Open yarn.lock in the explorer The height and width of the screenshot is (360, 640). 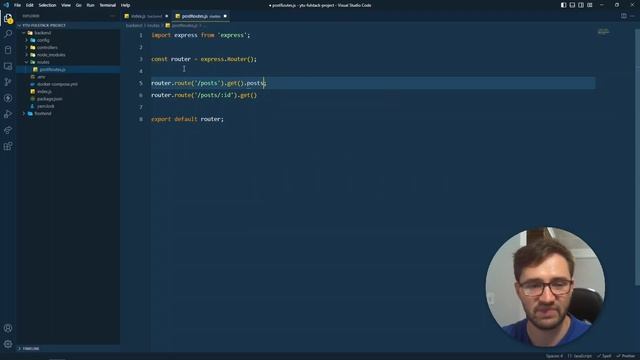pyautogui.click(x=46, y=106)
